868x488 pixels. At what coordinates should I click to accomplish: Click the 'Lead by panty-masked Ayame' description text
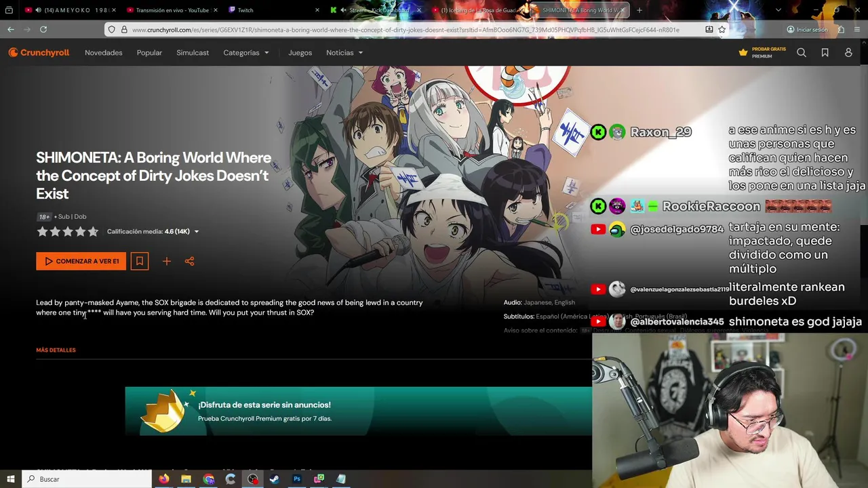[x=229, y=308]
